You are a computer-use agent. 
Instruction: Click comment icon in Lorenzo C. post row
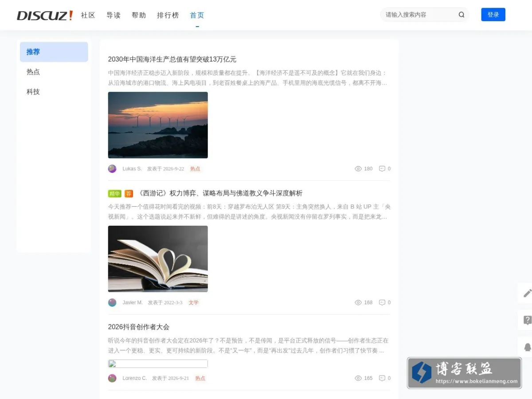[x=382, y=379]
